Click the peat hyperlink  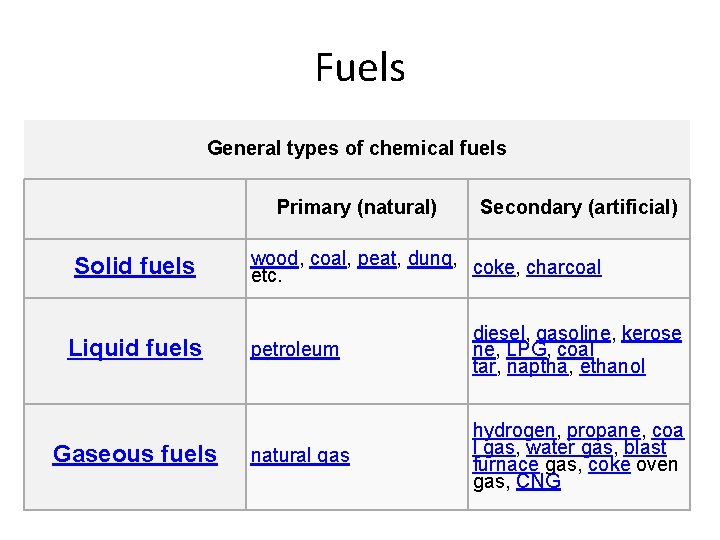point(377,258)
